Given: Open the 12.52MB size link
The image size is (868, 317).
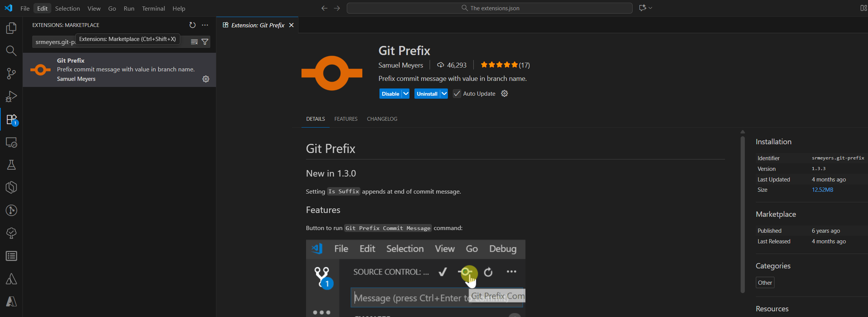Looking at the screenshot, I should pos(822,190).
